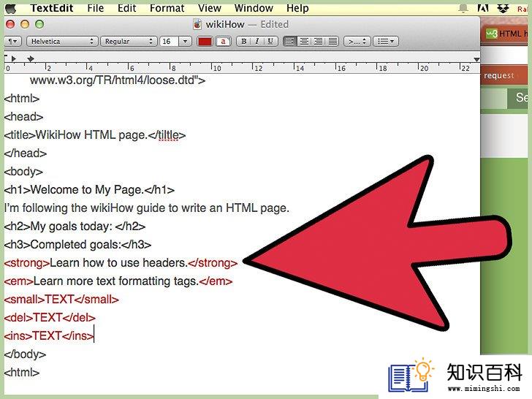Click the <ins>TEXT</ins> line
The width and height of the screenshot is (532, 399).
(x=49, y=336)
